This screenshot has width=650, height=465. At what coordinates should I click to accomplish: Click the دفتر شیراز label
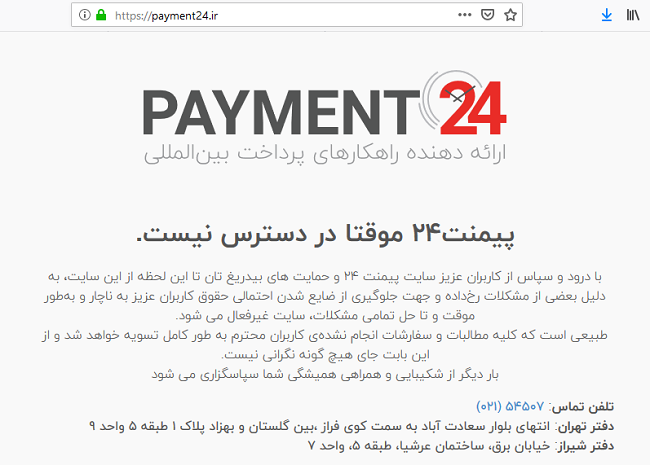(584, 446)
